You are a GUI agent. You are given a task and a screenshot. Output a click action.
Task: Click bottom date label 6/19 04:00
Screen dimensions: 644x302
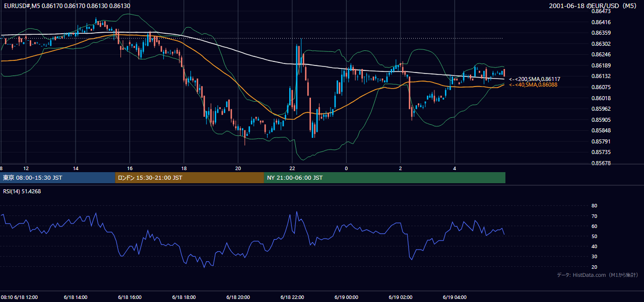coord(455,297)
